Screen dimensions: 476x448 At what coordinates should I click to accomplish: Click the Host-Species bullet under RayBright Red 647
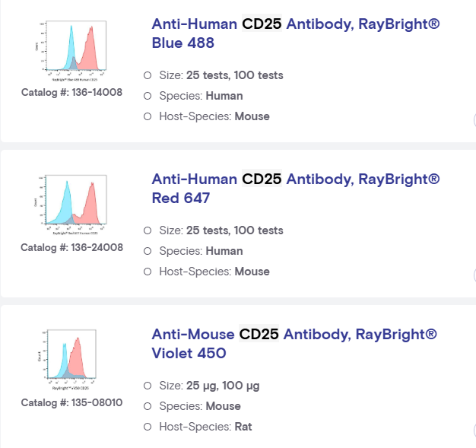pyautogui.click(x=148, y=272)
